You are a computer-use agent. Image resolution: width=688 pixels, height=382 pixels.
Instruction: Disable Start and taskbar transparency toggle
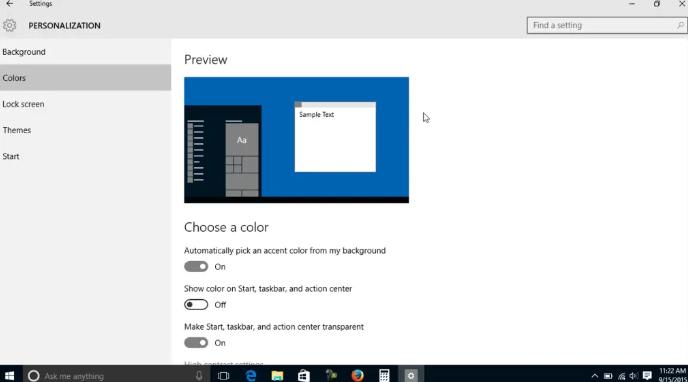click(196, 343)
